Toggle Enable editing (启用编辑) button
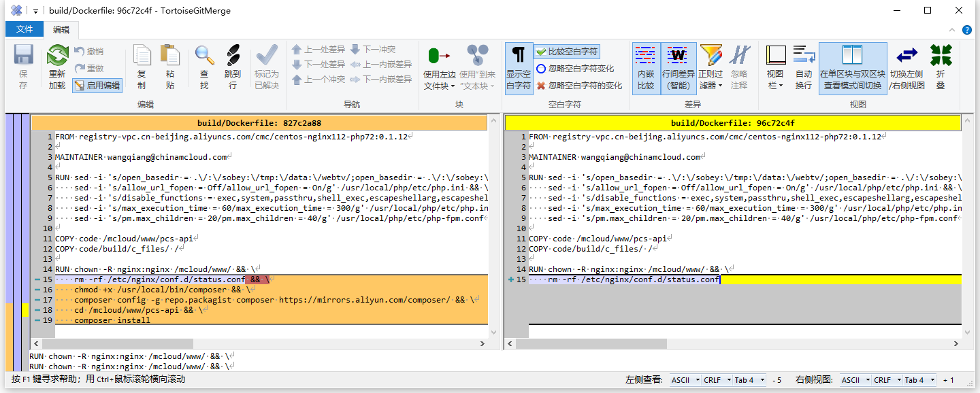The width and height of the screenshot is (980, 393). [x=97, y=86]
